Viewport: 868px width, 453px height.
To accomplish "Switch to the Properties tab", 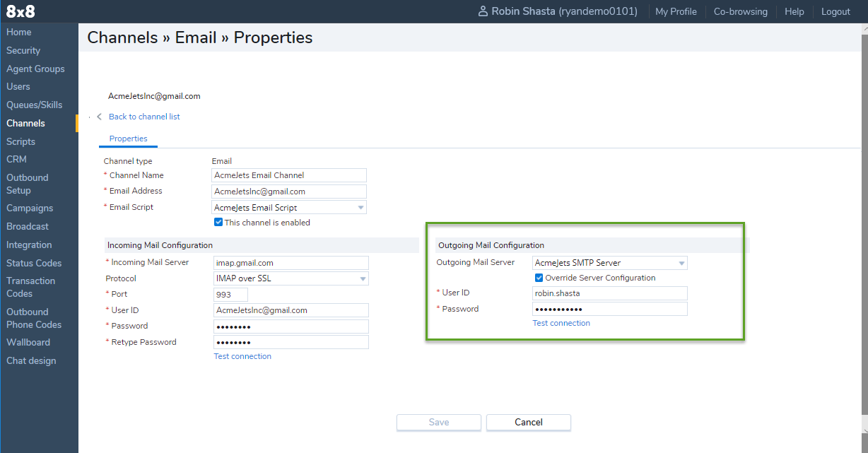I will 129,139.
